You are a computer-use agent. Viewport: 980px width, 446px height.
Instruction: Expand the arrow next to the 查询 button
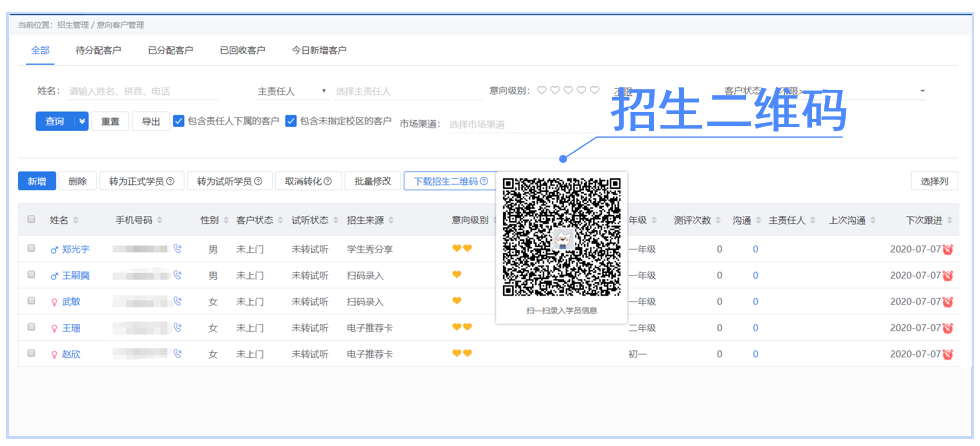coord(82,121)
